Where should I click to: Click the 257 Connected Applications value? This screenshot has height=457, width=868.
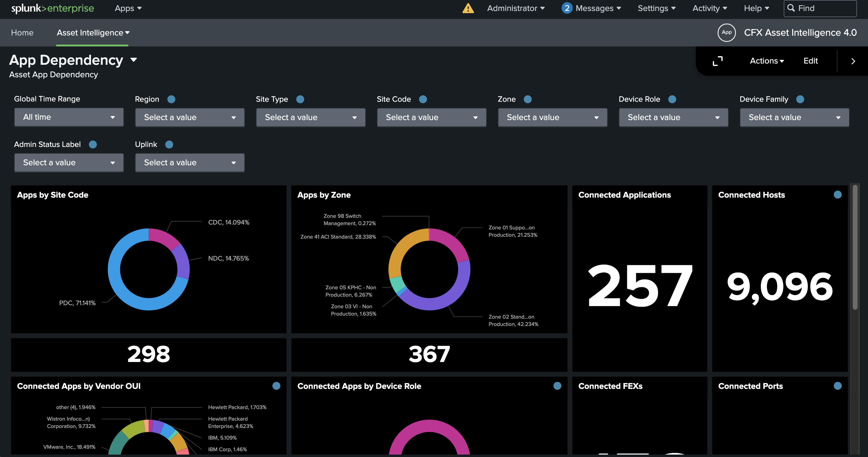click(640, 286)
